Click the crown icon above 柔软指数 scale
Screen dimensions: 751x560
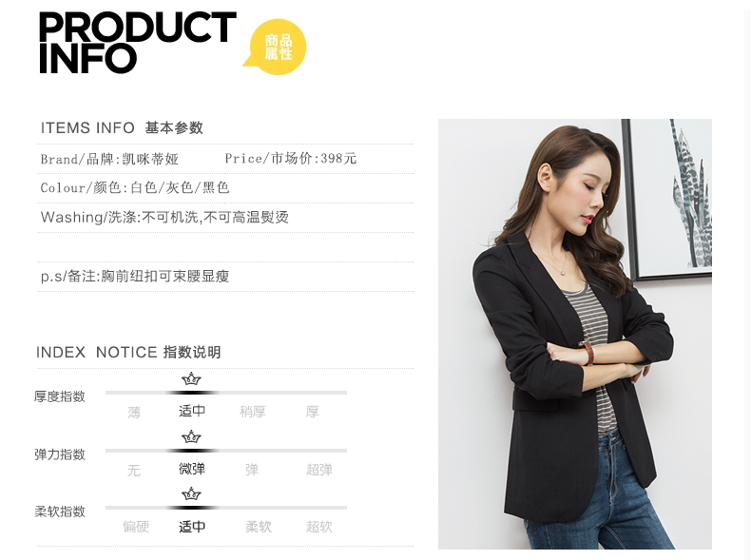(x=191, y=493)
